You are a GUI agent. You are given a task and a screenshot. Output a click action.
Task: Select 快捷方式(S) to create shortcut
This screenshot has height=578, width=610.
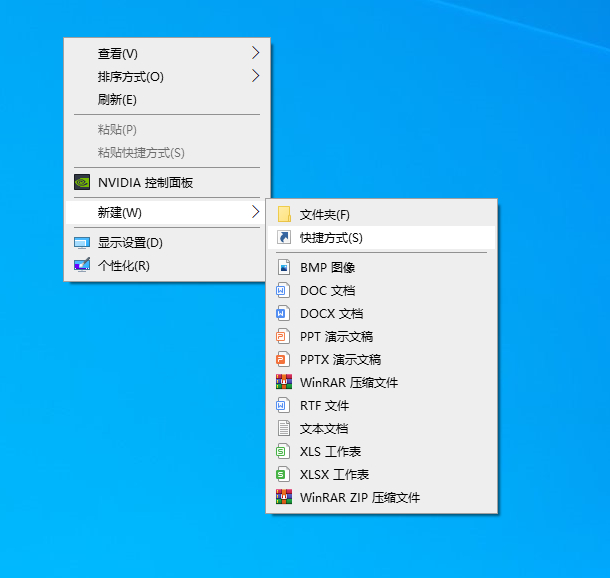pyautogui.click(x=381, y=238)
